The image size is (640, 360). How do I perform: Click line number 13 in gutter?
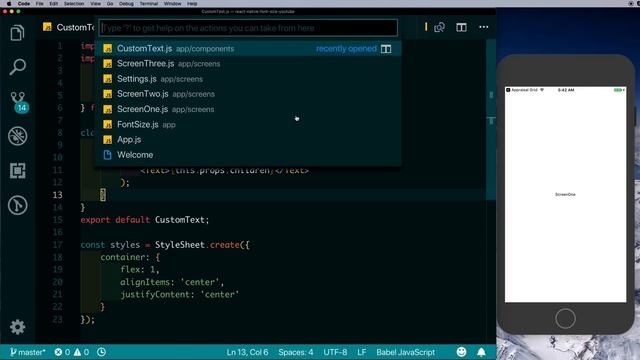pyautogui.click(x=58, y=195)
